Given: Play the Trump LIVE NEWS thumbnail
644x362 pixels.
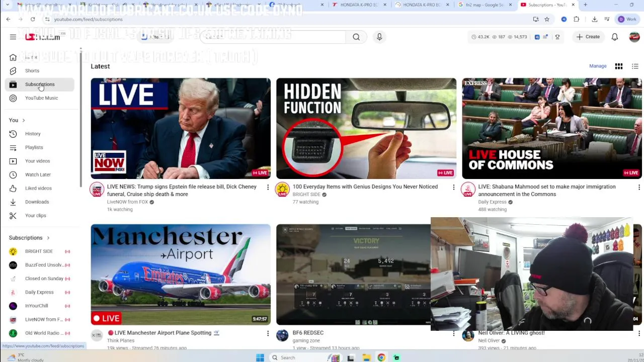Looking at the screenshot, I should click(181, 128).
